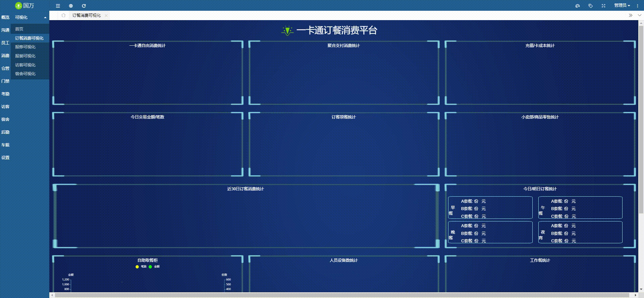The width and height of the screenshot is (644, 298).
Task: Select 报修可视化 in the sidebar
Action: [x=25, y=47]
